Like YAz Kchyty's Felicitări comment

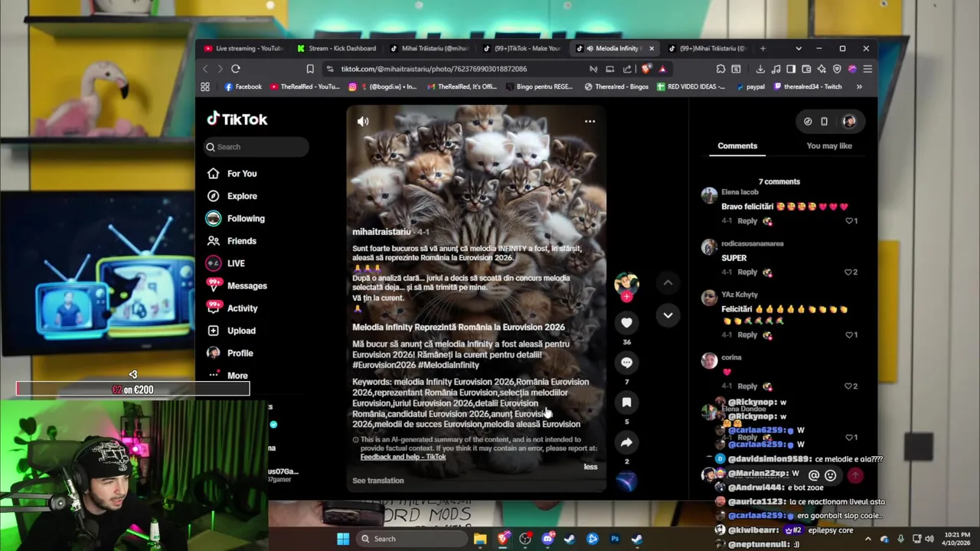point(849,334)
